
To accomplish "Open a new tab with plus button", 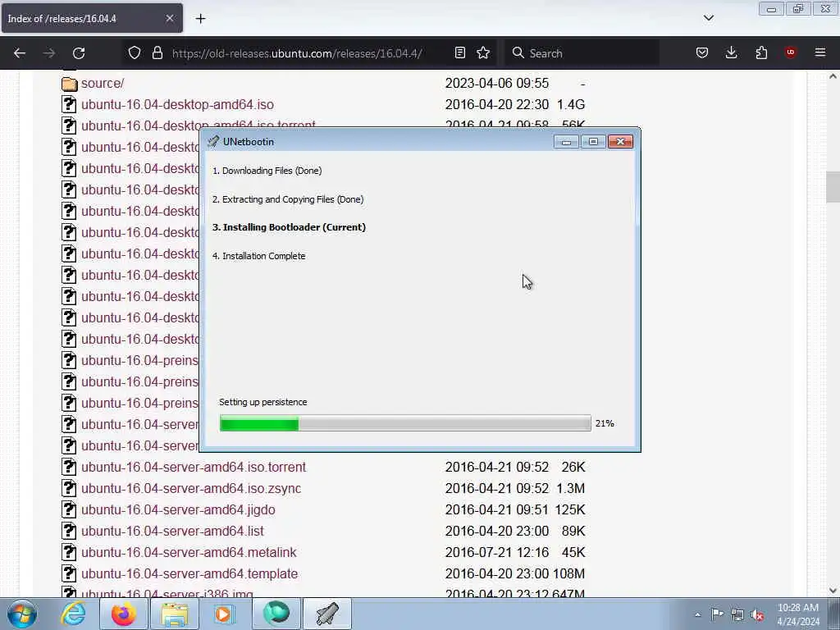I will [200, 19].
